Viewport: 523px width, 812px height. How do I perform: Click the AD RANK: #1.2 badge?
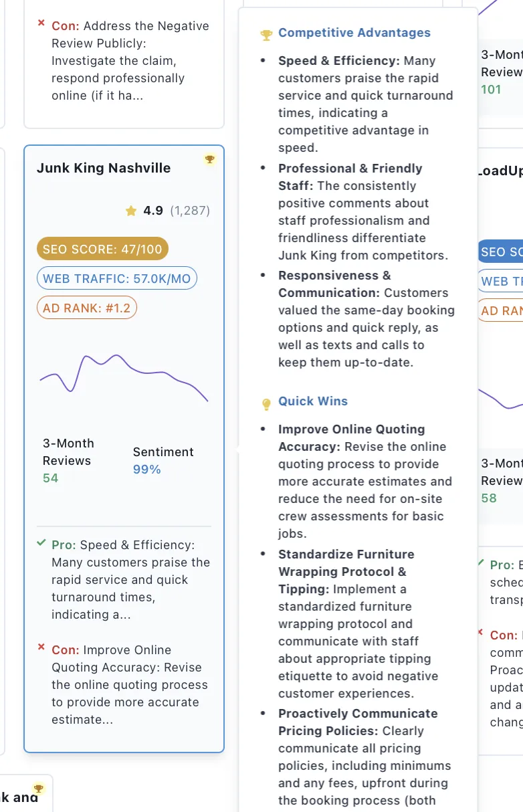pyautogui.click(x=87, y=308)
